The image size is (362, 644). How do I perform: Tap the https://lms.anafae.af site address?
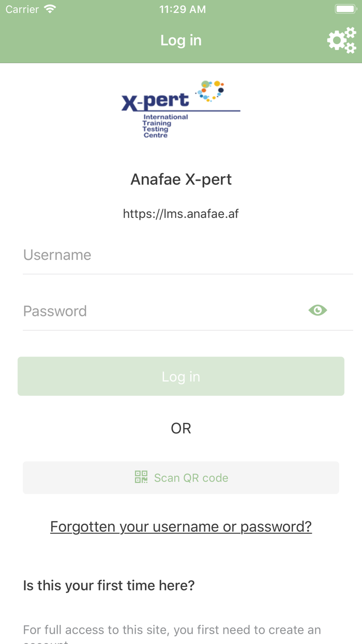(x=180, y=213)
